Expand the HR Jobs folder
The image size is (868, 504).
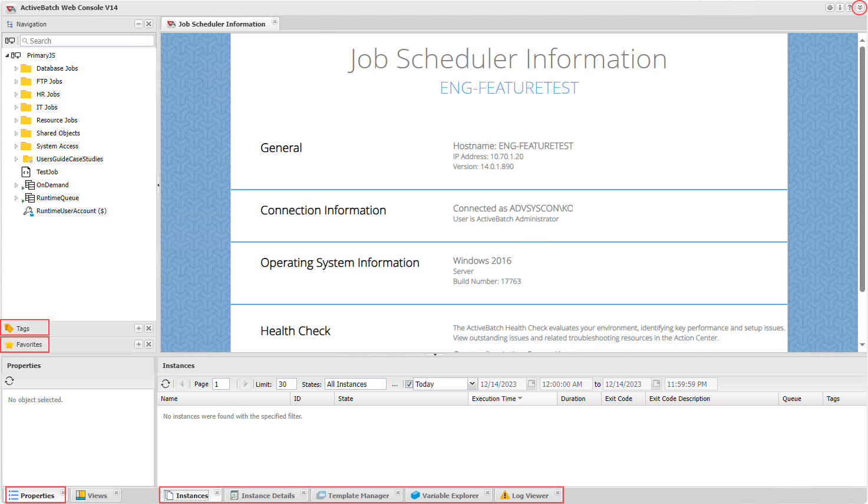click(x=16, y=94)
